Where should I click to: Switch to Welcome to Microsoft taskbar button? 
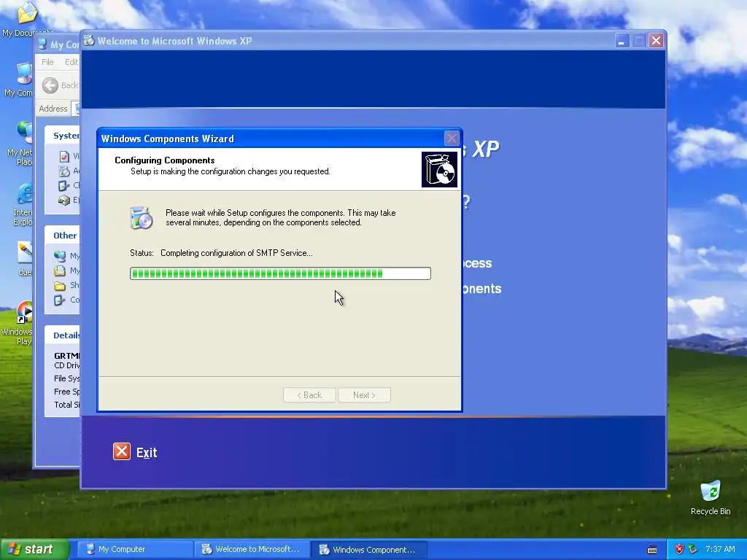(x=252, y=549)
